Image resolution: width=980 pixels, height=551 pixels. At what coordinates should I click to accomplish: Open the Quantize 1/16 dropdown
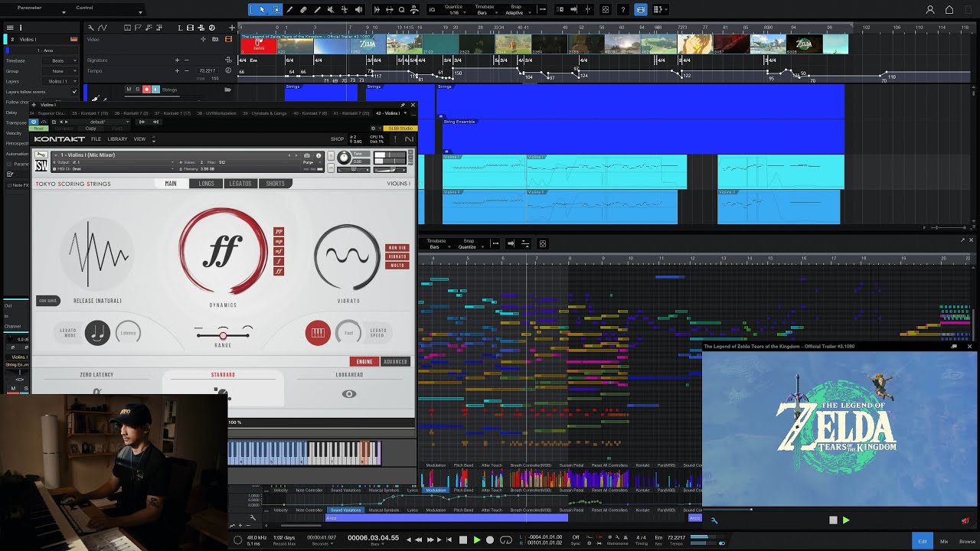tap(453, 10)
